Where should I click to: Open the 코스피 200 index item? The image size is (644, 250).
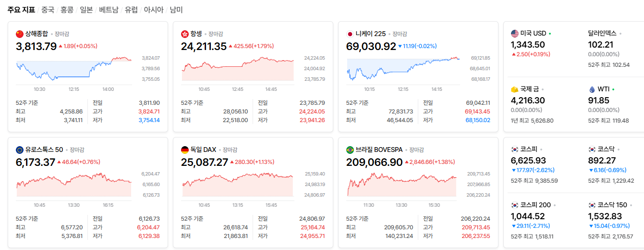(x=535, y=205)
